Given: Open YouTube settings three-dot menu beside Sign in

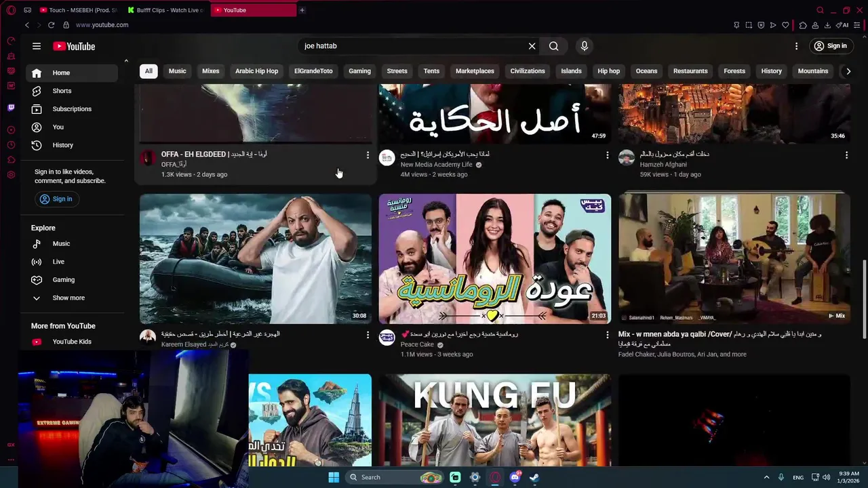Looking at the screenshot, I should pos(796,46).
